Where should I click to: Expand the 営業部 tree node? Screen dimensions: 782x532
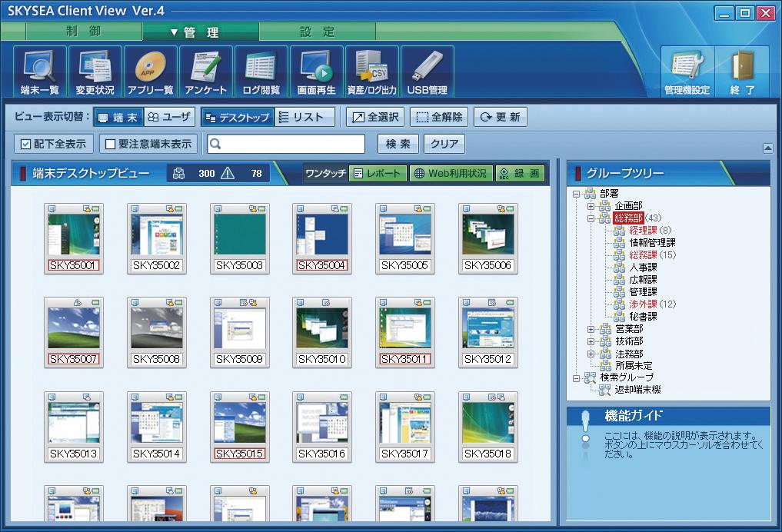591,329
